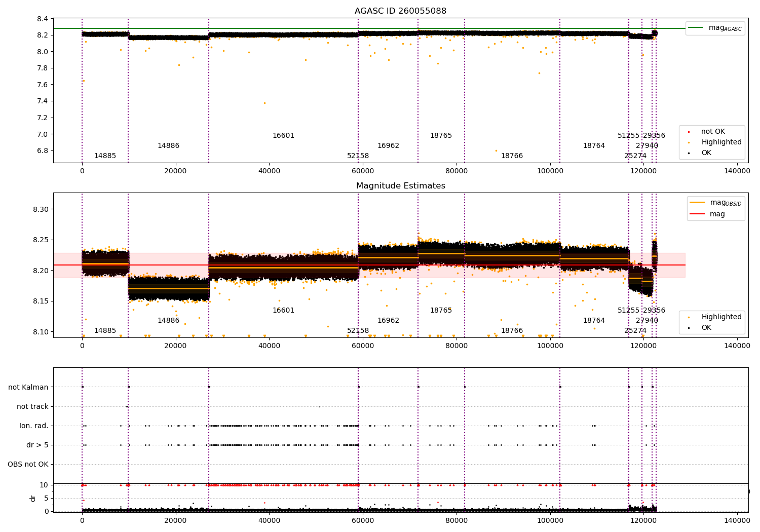Click the 'Ion. rad.' axis label
The height and width of the screenshot is (532, 760).
(x=34, y=426)
